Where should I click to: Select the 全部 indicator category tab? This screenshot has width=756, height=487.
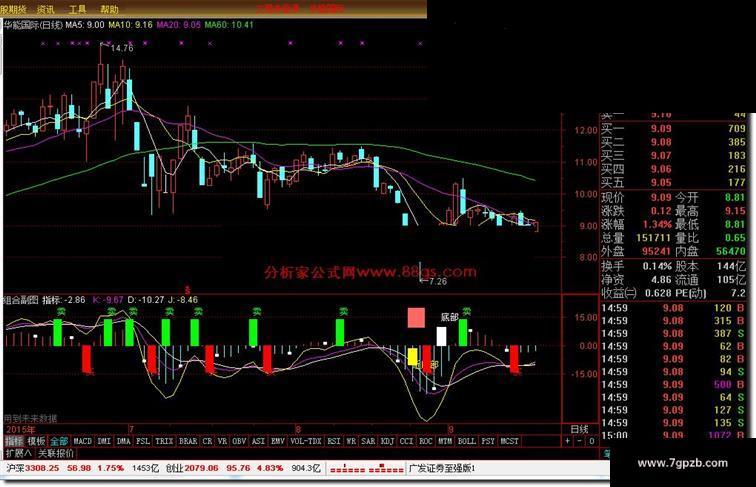(x=59, y=441)
